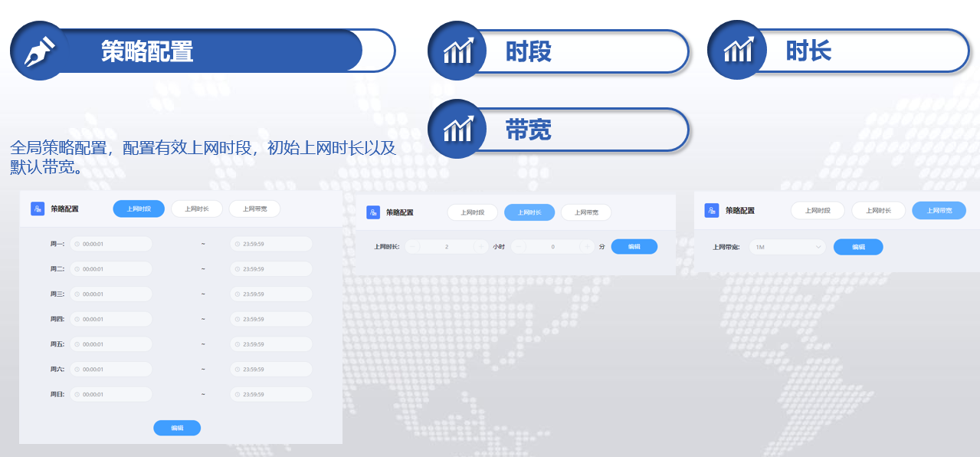
Task: Click 周二 start time field 00:00:01
Action: click(x=111, y=269)
